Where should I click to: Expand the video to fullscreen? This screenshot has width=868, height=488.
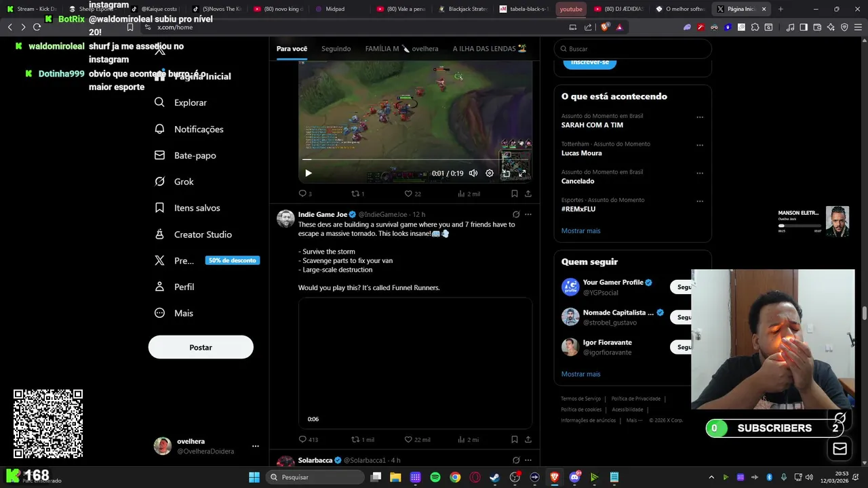(522, 173)
